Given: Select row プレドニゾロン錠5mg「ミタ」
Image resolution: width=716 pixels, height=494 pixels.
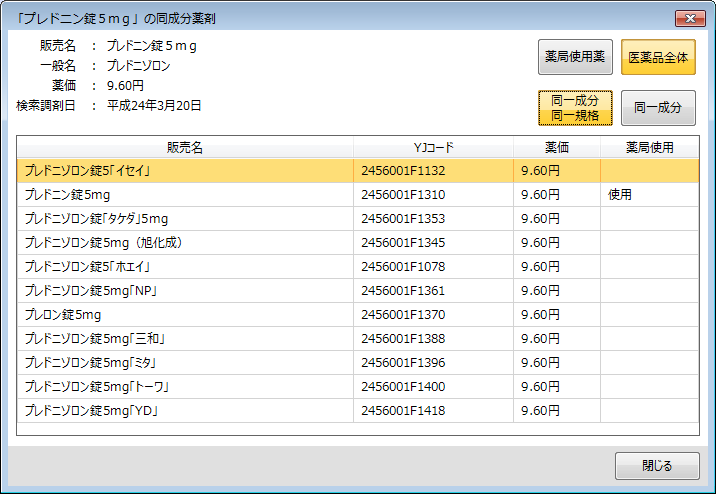Looking at the screenshot, I should point(358,363).
